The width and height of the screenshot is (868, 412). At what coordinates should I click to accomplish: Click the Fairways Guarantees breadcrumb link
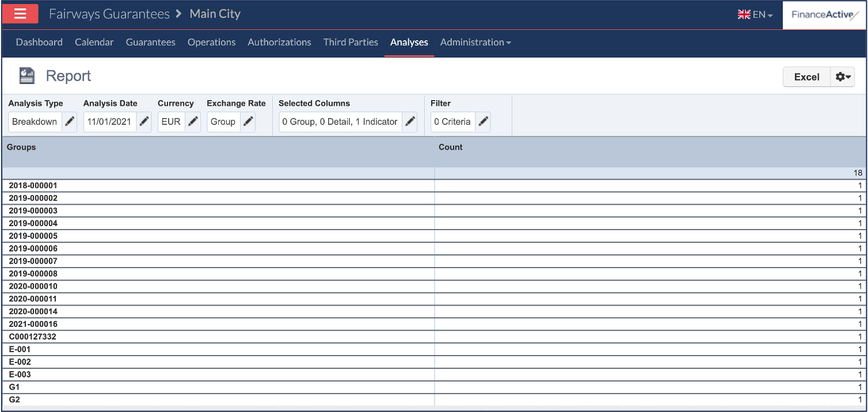pyautogui.click(x=109, y=14)
